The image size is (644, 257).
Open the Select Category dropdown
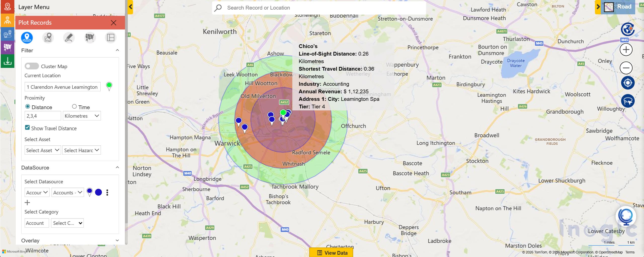[x=67, y=223]
